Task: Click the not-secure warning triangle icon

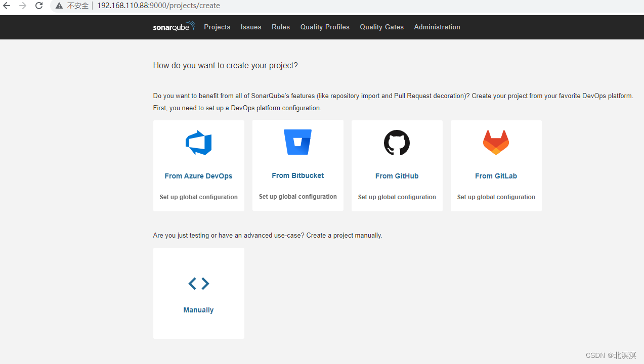Action: pyautogui.click(x=59, y=6)
